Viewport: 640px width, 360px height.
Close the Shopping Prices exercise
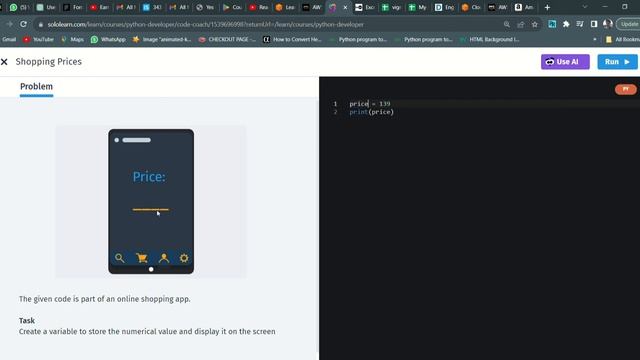pyautogui.click(x=4, y=62)
